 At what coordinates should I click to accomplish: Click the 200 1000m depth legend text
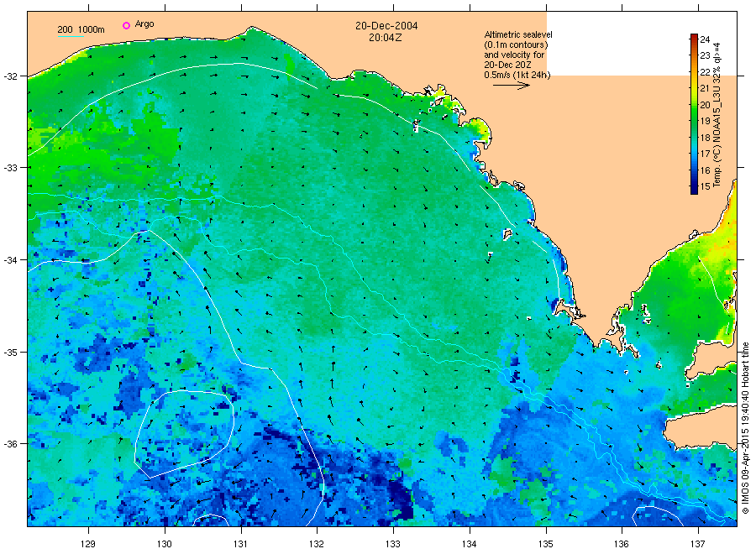click(81, 29)
